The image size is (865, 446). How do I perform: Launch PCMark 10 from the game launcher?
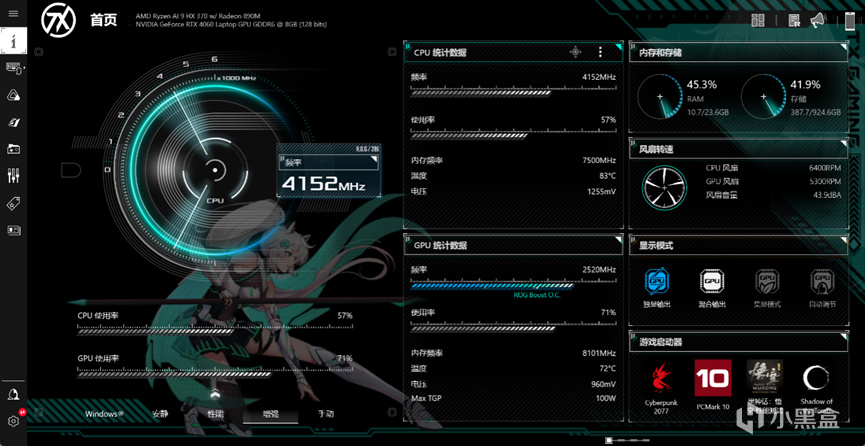(x=713, y=384)
